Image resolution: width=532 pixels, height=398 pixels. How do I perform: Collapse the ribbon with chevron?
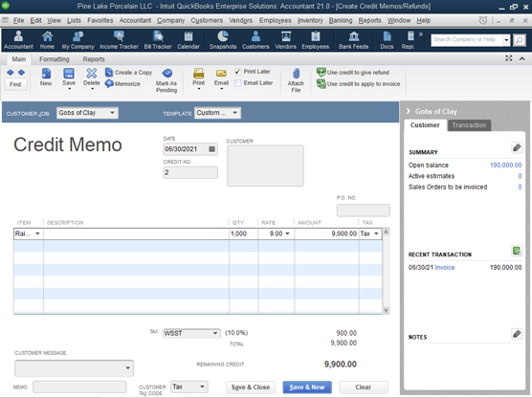point(522,58)
